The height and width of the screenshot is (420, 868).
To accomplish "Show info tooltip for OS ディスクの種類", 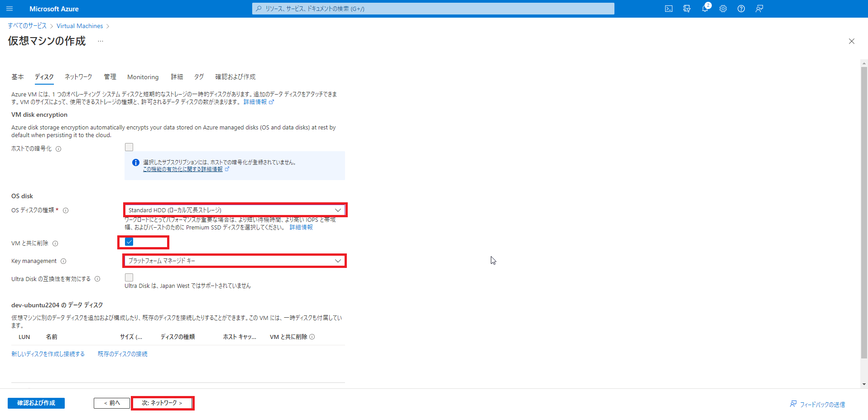I will tap(66, 210).
